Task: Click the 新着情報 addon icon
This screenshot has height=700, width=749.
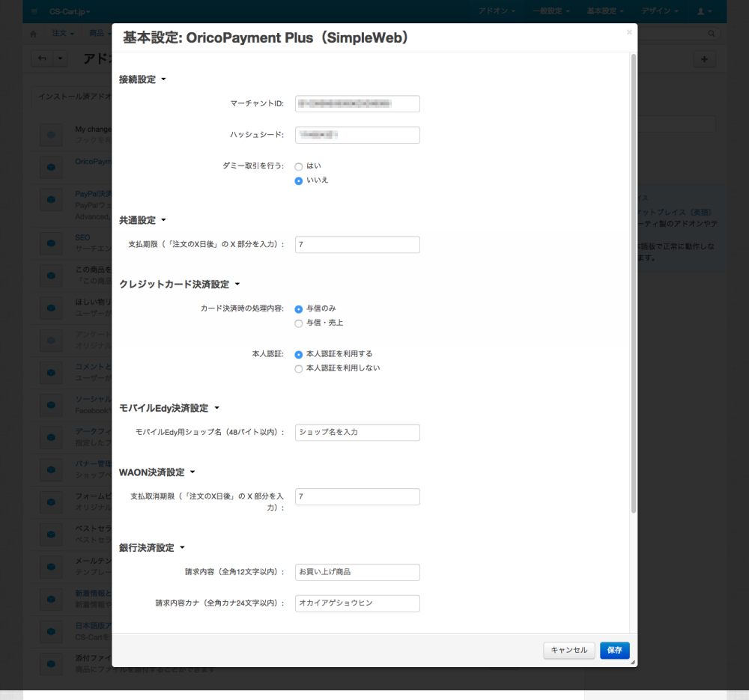Action: pyautogui.click(x=51, y=599)
